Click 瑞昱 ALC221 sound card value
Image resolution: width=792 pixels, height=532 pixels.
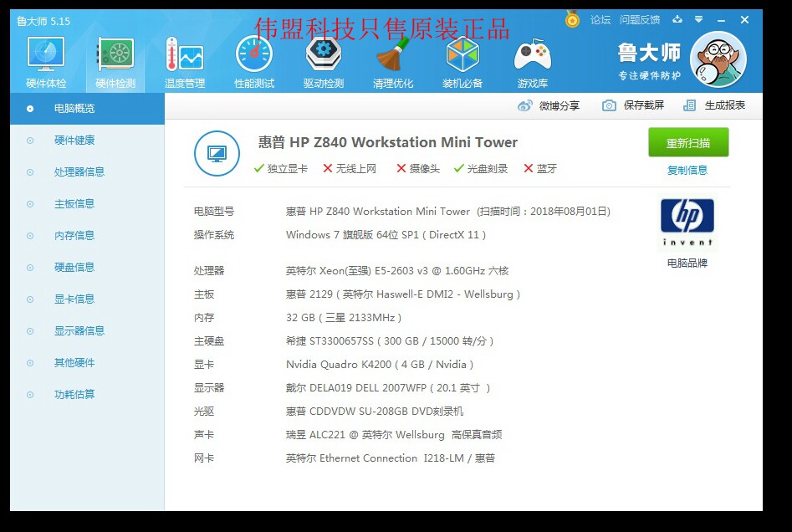tap(394, 434)
